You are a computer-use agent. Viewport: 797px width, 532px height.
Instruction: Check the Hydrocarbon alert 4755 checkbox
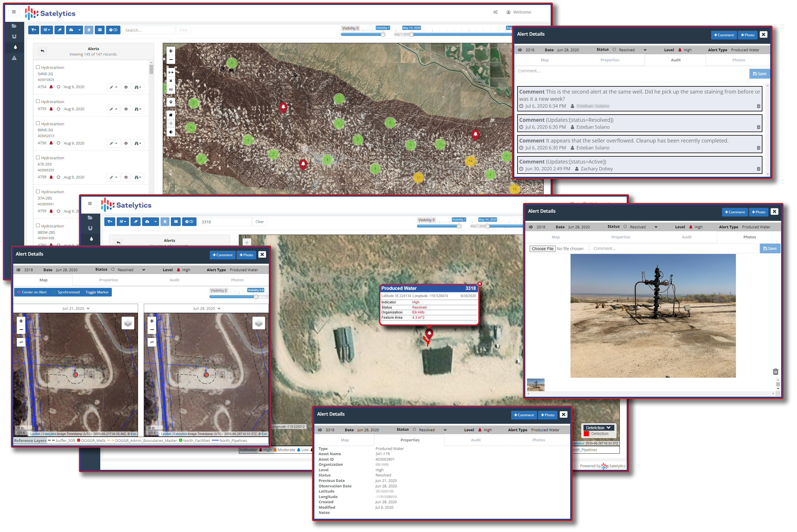point(38,101)
